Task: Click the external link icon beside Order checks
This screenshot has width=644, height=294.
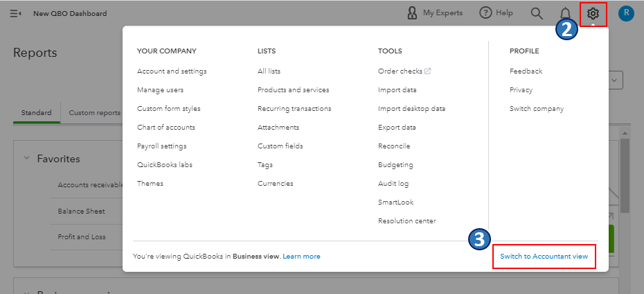Action: point(427,71)
